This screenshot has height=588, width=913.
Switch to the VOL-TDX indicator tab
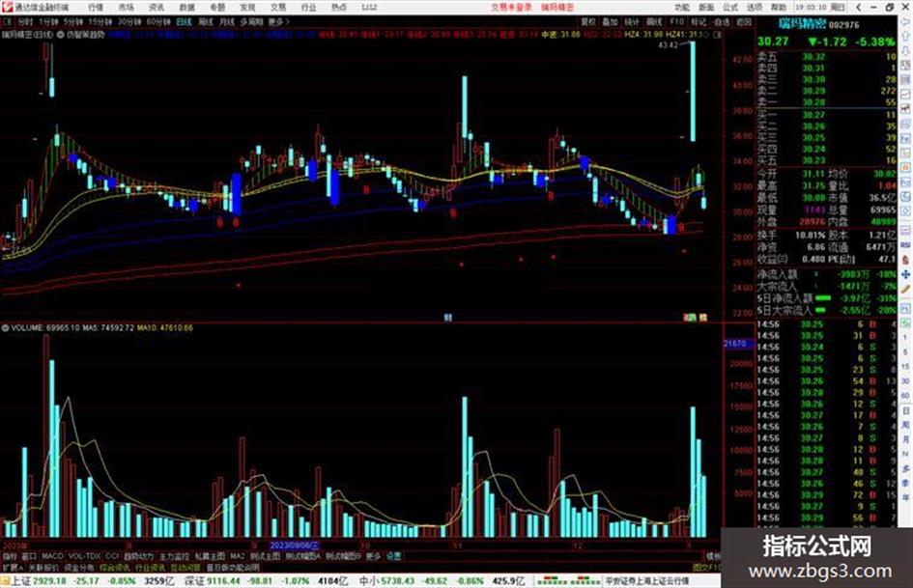pos(85,556)
